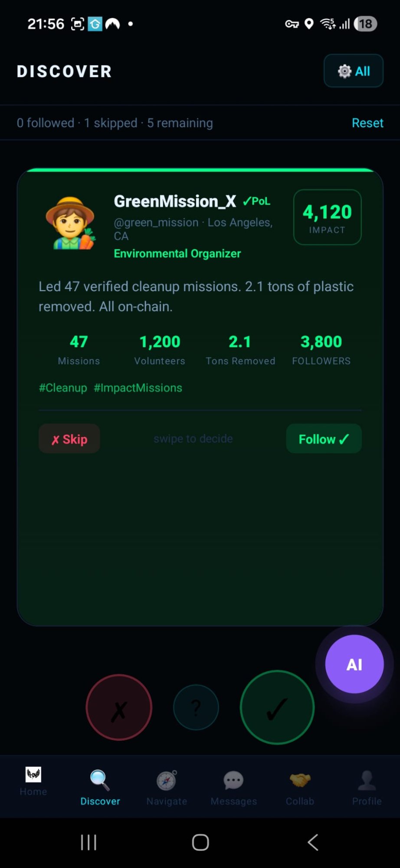Tap the 4,120 Impact score badge
The image size is (400, 868).
[327, 217]
